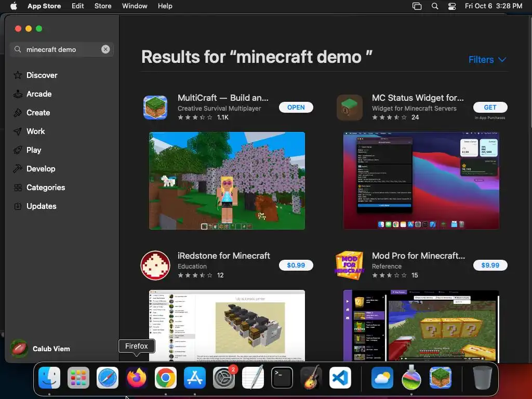Screen dimensions: 532x399
Task: View Mod Pro lucky blocks screenshot
Action: (421, 325)
